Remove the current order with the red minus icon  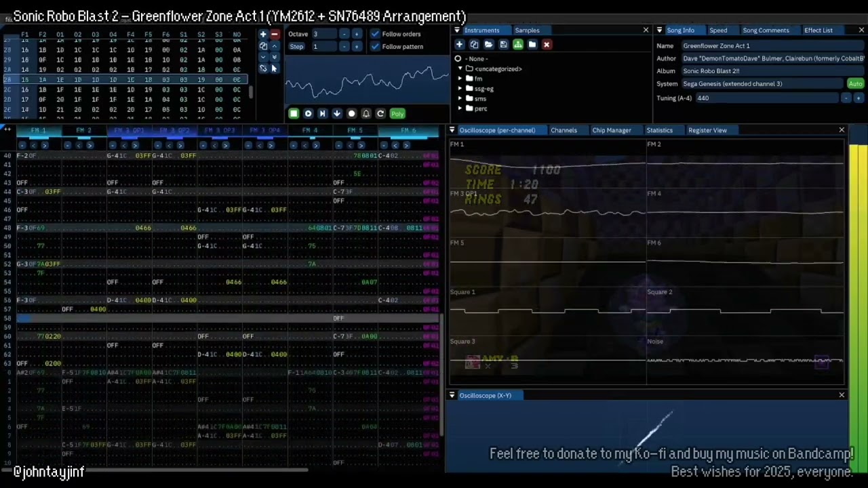pyautogui.click(x=275, y=34)
